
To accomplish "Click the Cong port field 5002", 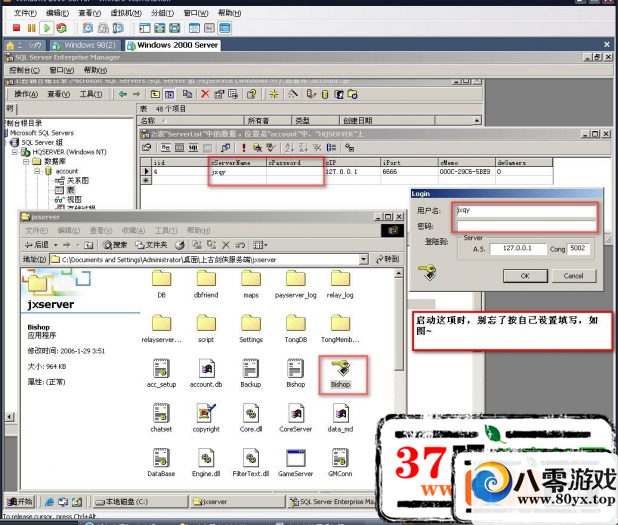I will 578,249.
